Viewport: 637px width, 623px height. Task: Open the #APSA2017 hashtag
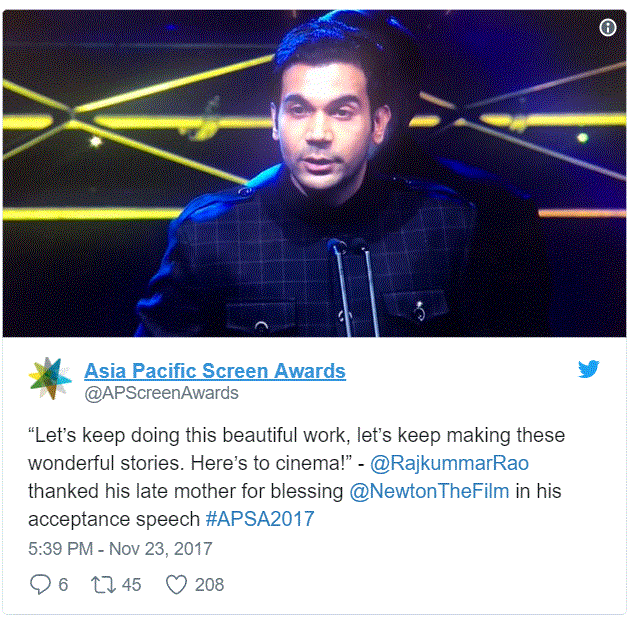[260, 519]
